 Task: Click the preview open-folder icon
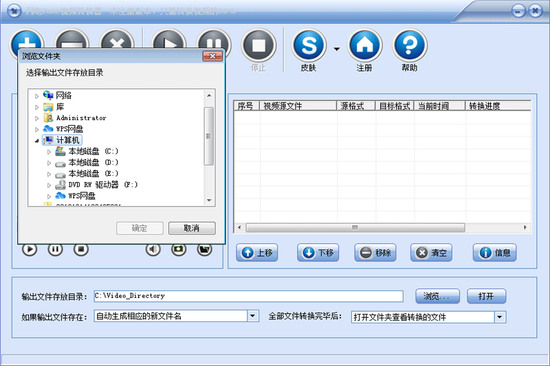tap(204, 249)
